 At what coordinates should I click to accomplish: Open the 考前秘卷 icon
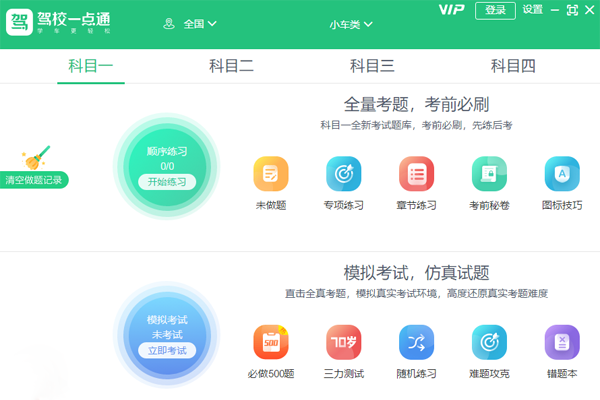(x=489, y=175)
